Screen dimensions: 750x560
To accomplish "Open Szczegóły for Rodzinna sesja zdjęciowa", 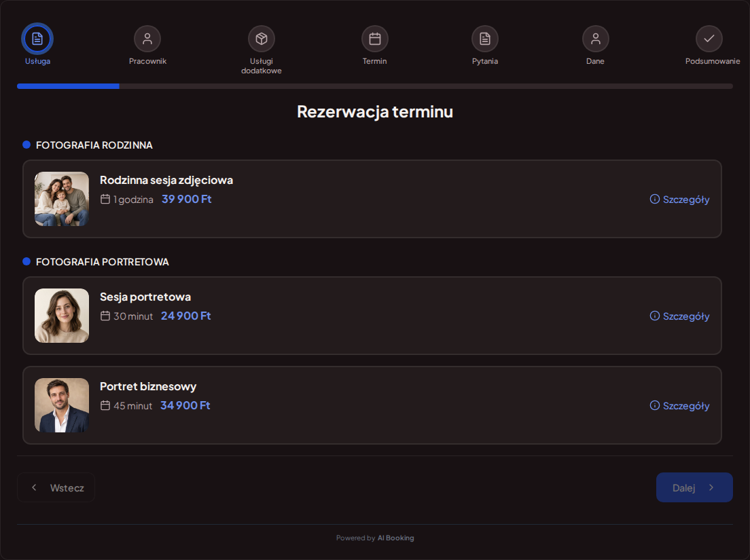I will (x=679, y=200).
